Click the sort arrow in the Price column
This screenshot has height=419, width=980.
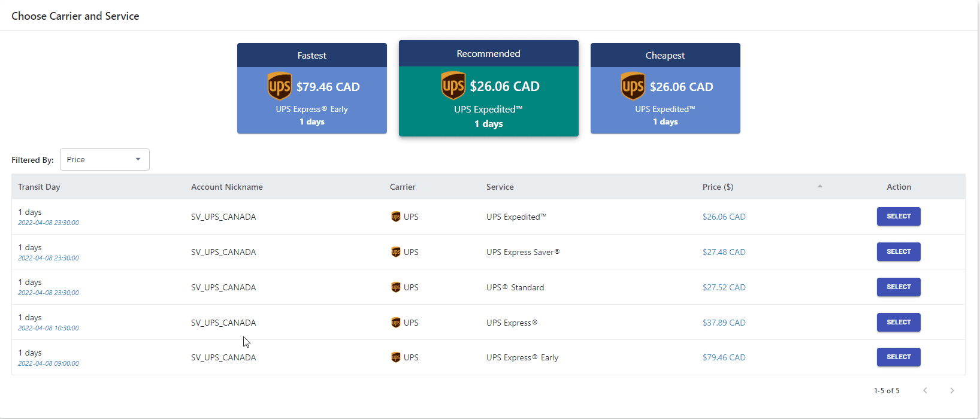820,187
